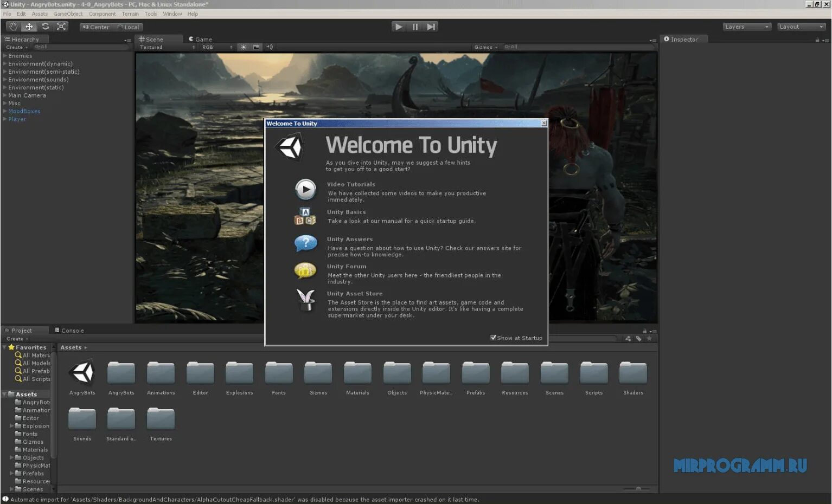
Task: Open the Unity Basics link
Action: click(346, 212)
